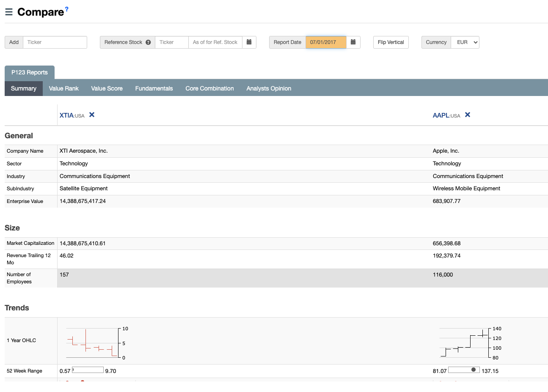
Task: Click XTIA market cap 14,388,675,410.61
Action: (x=83, y=244)
